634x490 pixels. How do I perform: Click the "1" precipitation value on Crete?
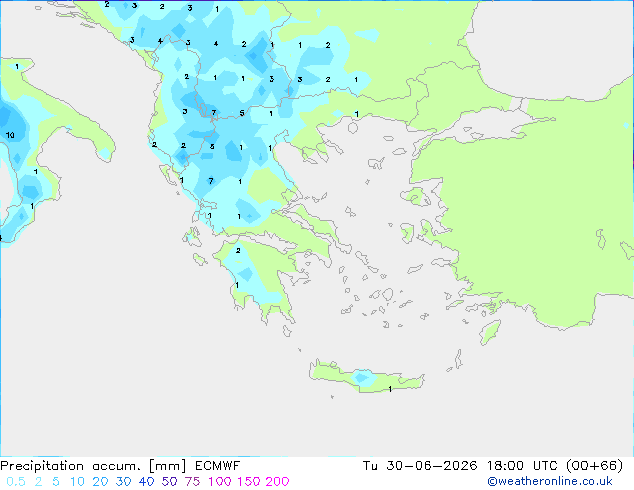pos(390,389)
